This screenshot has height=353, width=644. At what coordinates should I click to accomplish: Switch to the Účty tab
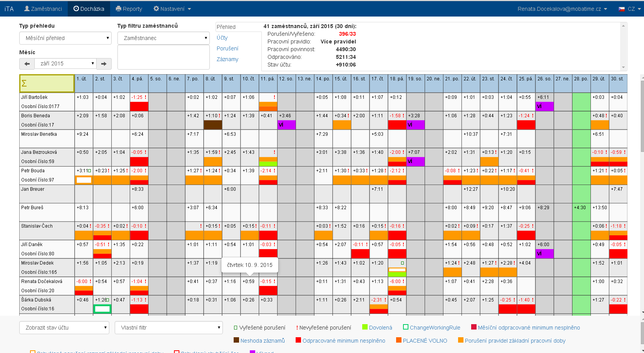pos(222,38)
